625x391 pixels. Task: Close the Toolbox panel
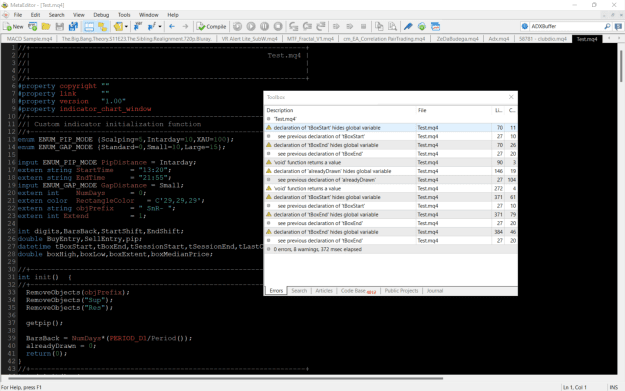(511, 97)
